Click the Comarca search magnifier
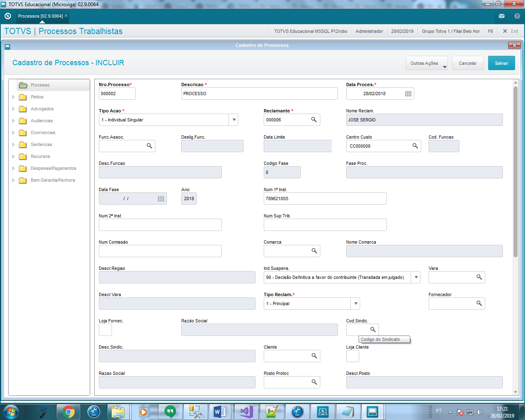The height and width of the screenshot is (420, 525). coord(314,251)
